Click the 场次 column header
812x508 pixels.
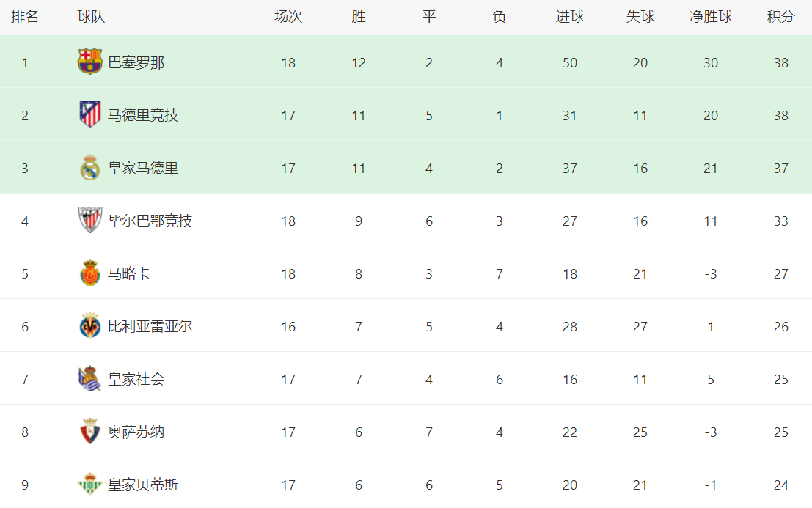click(x=288, y=17)
